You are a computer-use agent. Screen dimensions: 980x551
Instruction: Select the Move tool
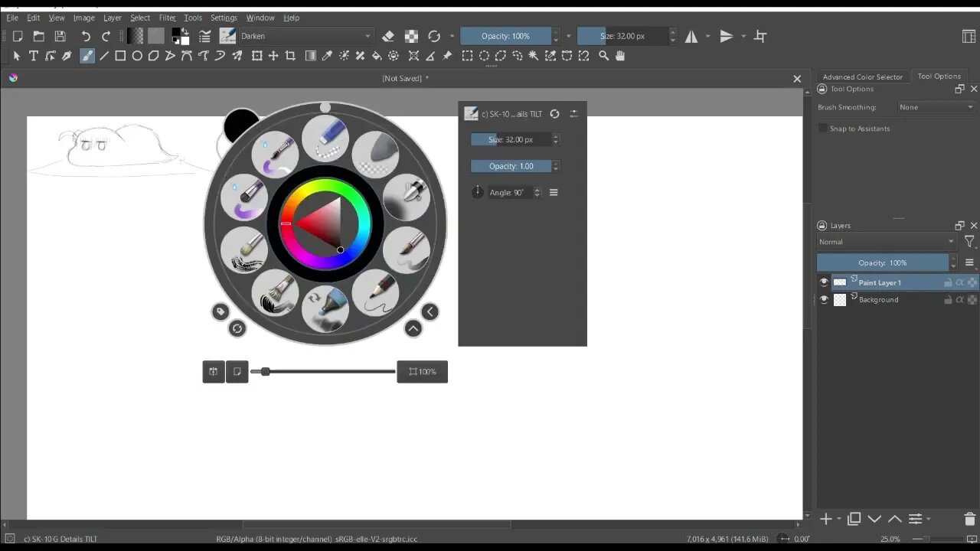pos(273,56)
